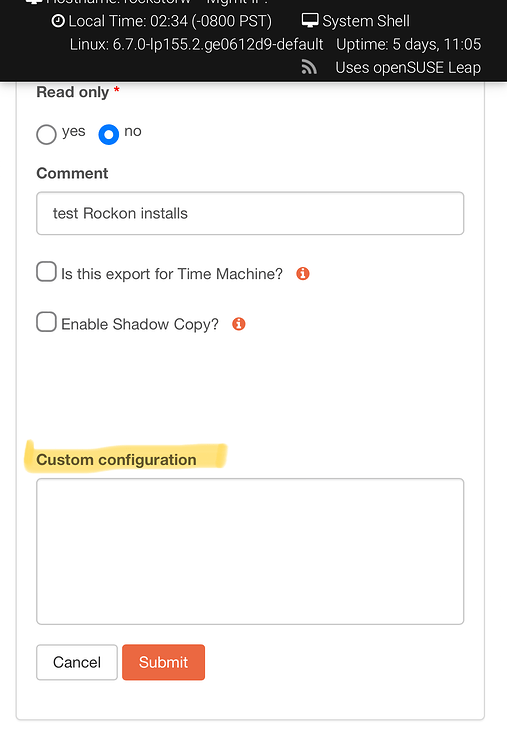Show info tooltip for Time Machine export
This screenshot has height=748, width=507.
coord(303,274)
